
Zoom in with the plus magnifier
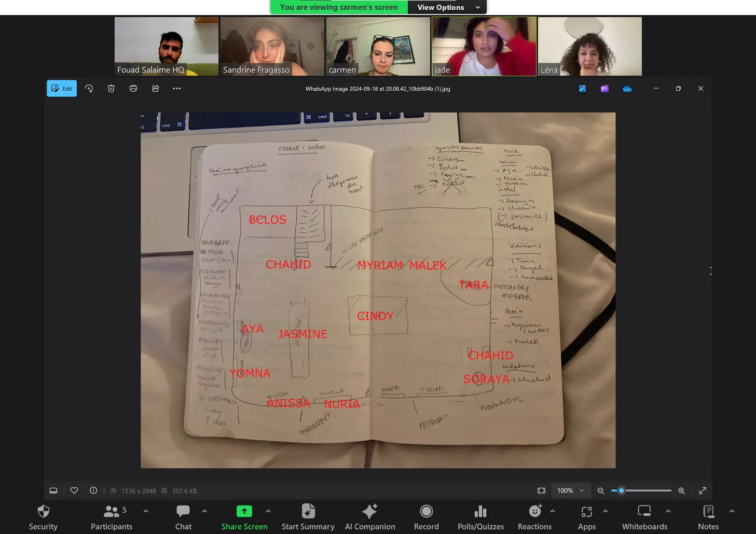[682, 490]
